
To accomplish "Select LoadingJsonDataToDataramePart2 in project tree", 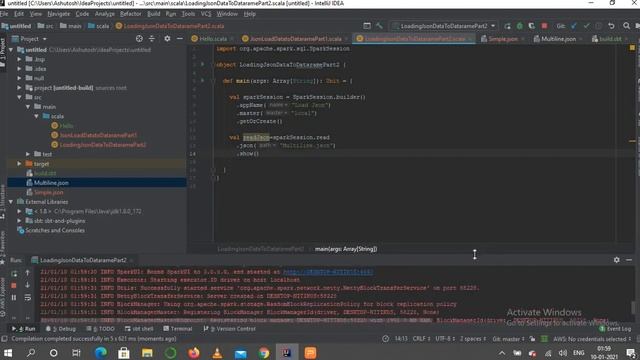I will coord(102,144).
